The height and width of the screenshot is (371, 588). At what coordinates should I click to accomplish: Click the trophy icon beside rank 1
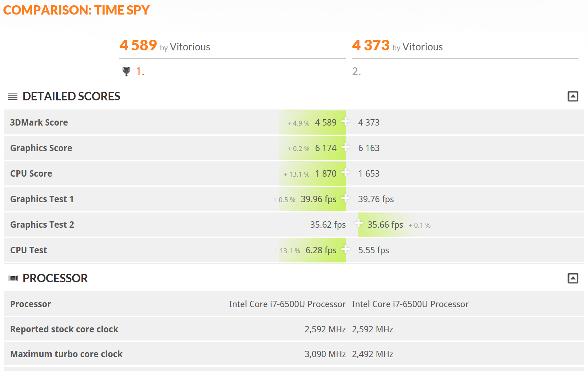pos(126,71)
